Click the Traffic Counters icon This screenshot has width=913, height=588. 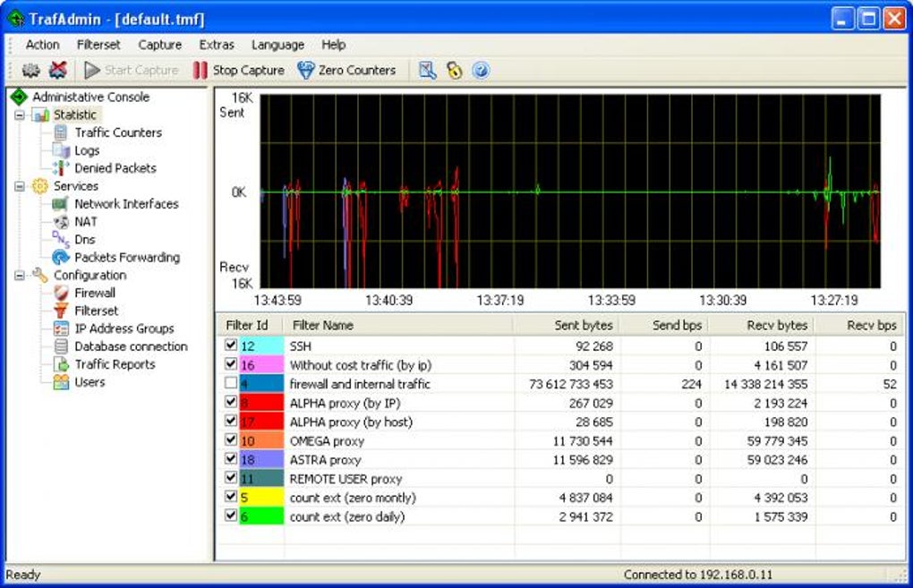[61, 132]
